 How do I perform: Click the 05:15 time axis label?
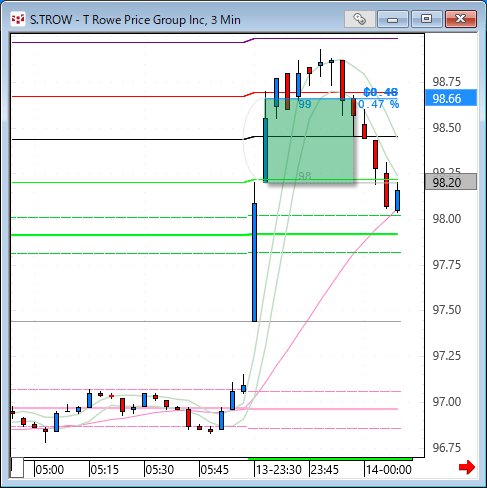[105, 470]
